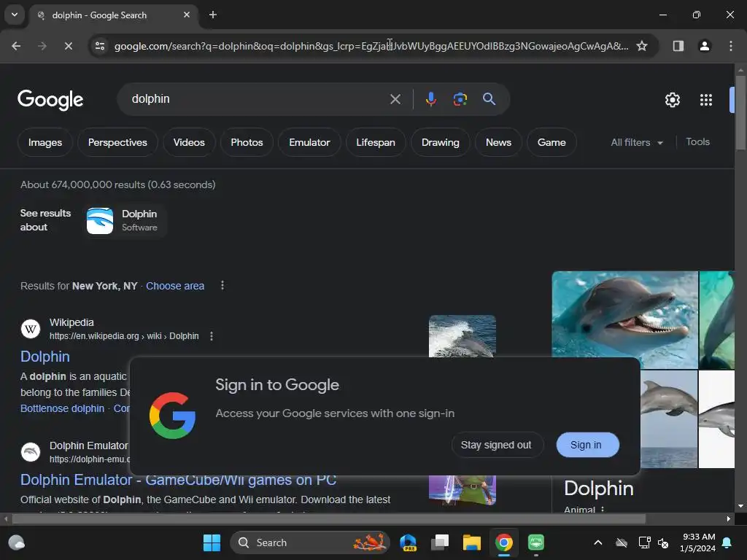Open the leaping dolphin photo in panel
The width and height of the screenshot is (747, 560).
(x=669, y=419)
